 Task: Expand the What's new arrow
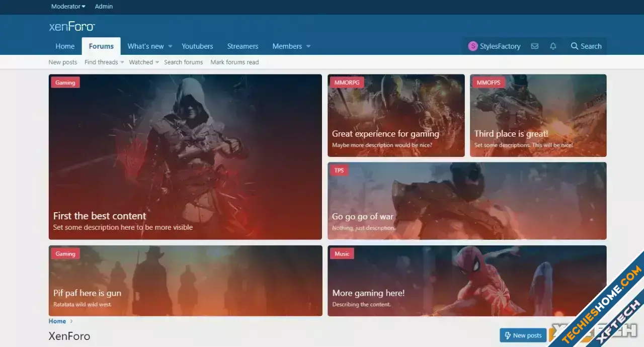pos(170,46)
